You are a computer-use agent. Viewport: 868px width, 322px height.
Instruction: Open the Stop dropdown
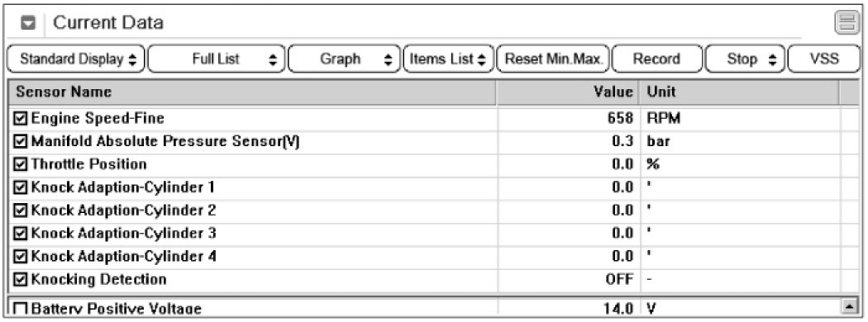point(745,59)
